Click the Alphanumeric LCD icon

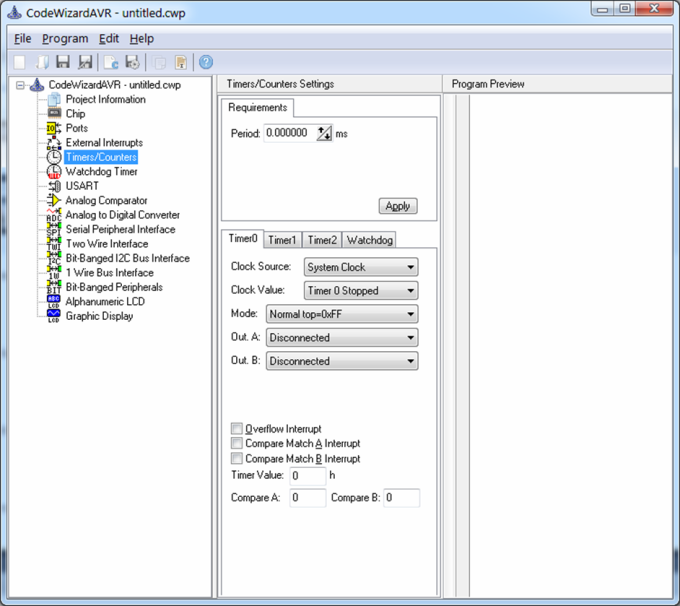click(x=54, y=301)
